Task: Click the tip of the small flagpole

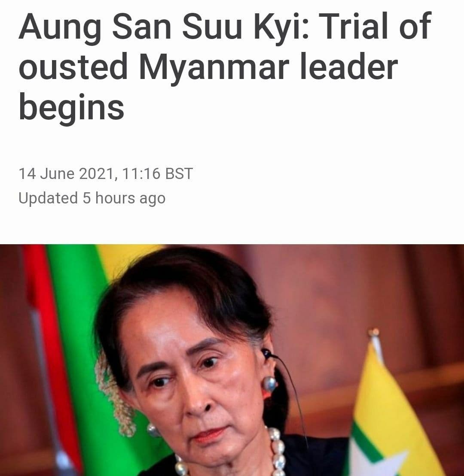Action: coord(374,332)
